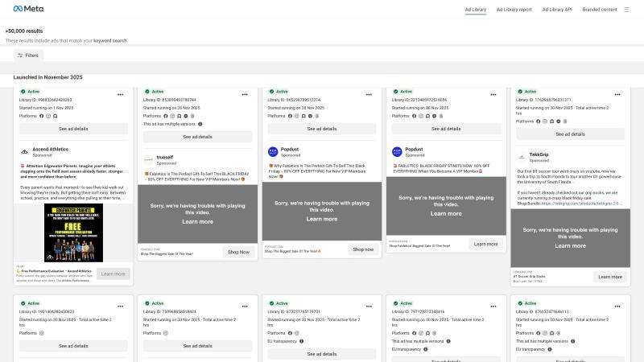Open the hamburger menu beside Branded content

tap(626, 10)
